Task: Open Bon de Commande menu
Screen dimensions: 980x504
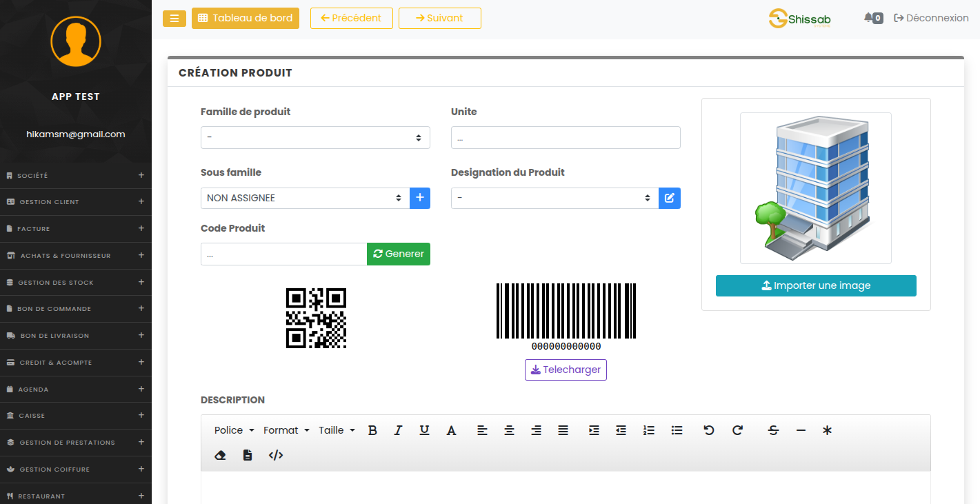Action: click(76, 308)
